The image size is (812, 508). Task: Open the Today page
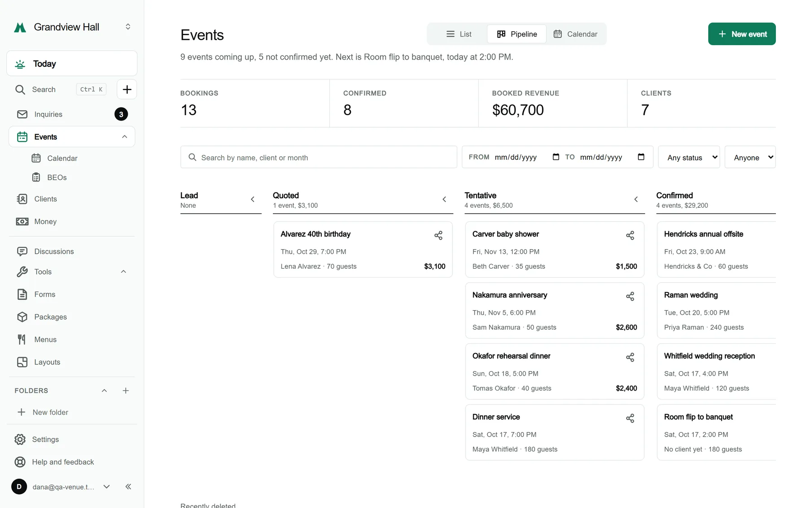click(x=72, y=64)
